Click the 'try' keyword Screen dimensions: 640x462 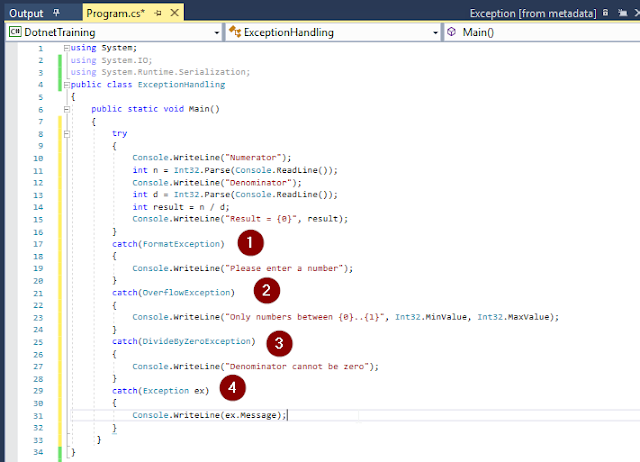point(120,133)
